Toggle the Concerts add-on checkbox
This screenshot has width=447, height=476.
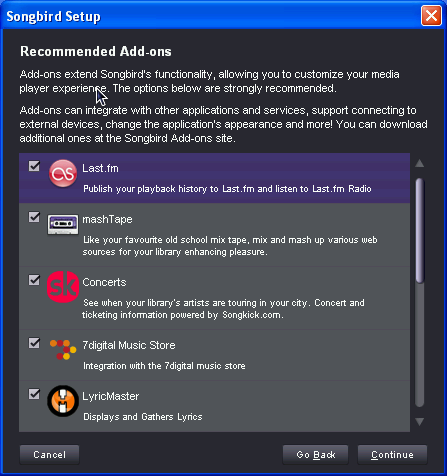pyautogui.click(x=34, y=280)
